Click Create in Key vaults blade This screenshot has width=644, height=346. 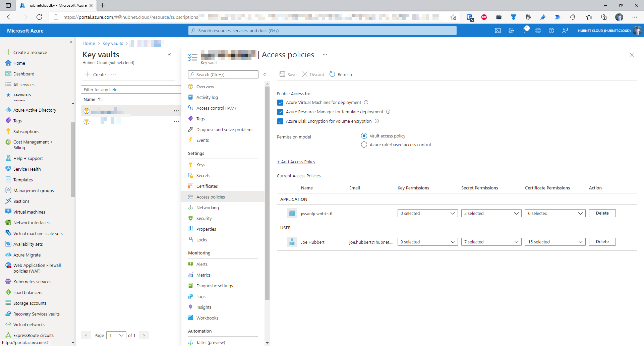[96, 74]
